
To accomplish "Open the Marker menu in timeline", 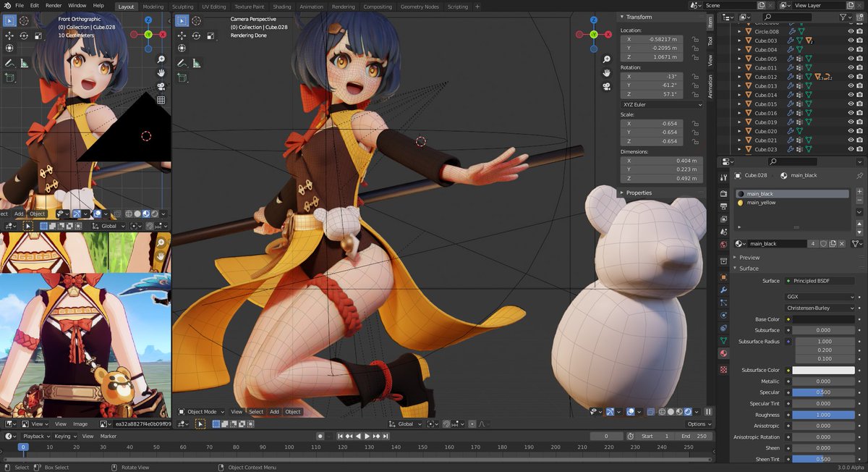I will click(x=109, y=437).
